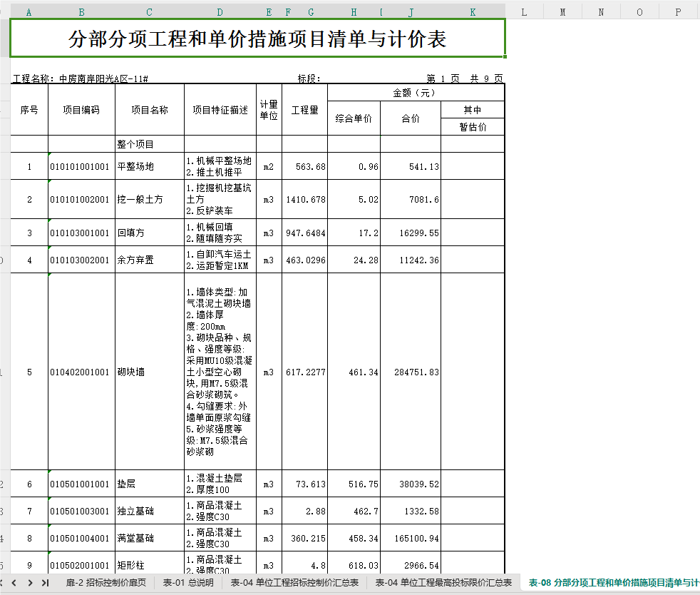The height and width of the screenshot is (595, 700).
Task: Go to next sheet with right arrow
Action: coord(30,582)
